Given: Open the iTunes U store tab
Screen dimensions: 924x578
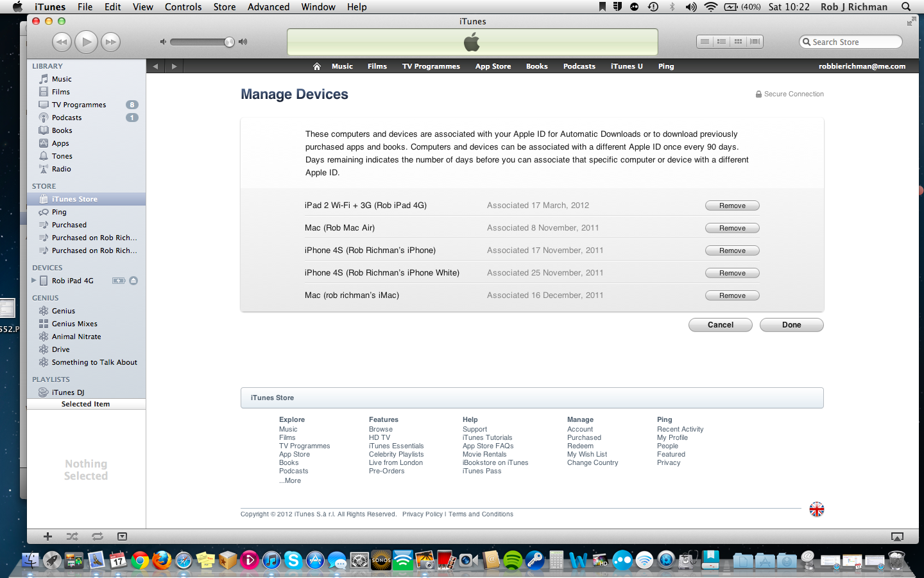Looking at the screenshot, I should point(627,66).
